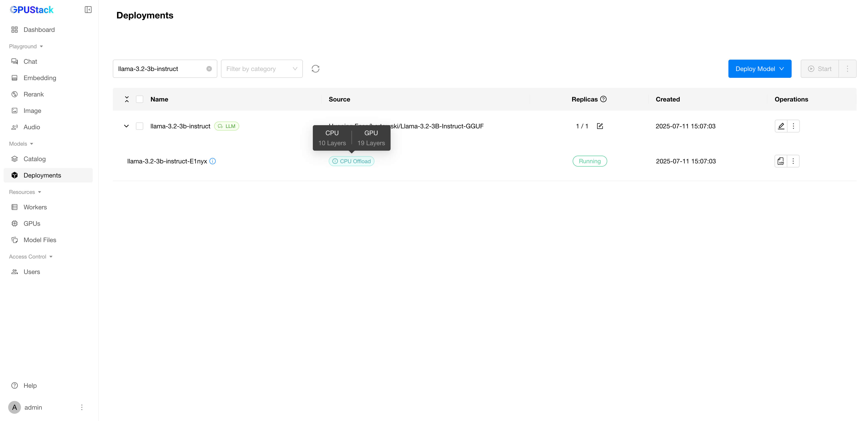Image resolution: width=868 pixels, height=421 pixels.
Task: Open the Workers page
Action: click(48, 207)
